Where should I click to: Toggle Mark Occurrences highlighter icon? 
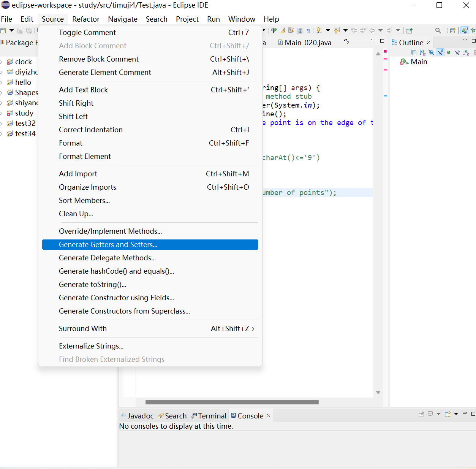[282, 30]
